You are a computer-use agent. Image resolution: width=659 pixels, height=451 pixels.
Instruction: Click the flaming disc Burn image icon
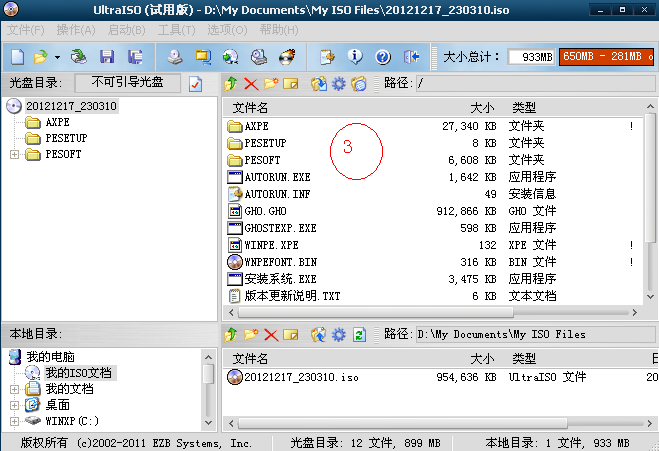tap(287, 57)
